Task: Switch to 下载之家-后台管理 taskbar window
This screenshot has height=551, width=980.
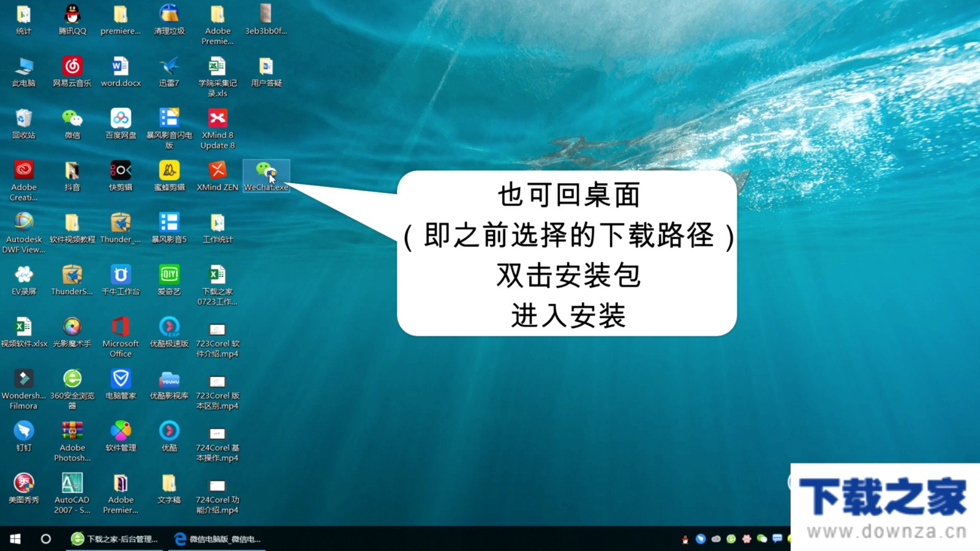Action: click(x=115, y=539)
